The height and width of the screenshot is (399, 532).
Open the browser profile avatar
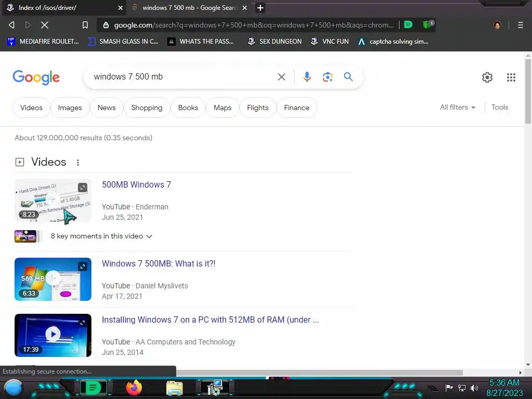click(x=497, y=25)
